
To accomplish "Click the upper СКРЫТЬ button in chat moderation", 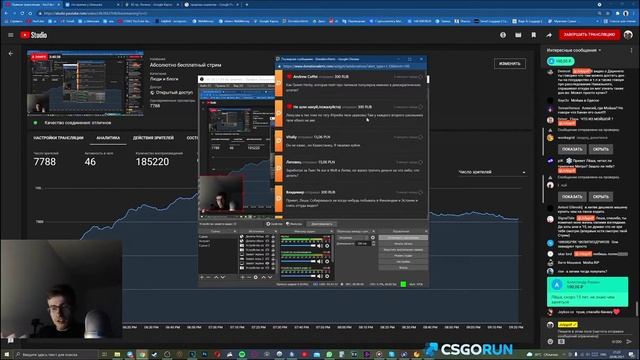I will (x=600, y=149).
